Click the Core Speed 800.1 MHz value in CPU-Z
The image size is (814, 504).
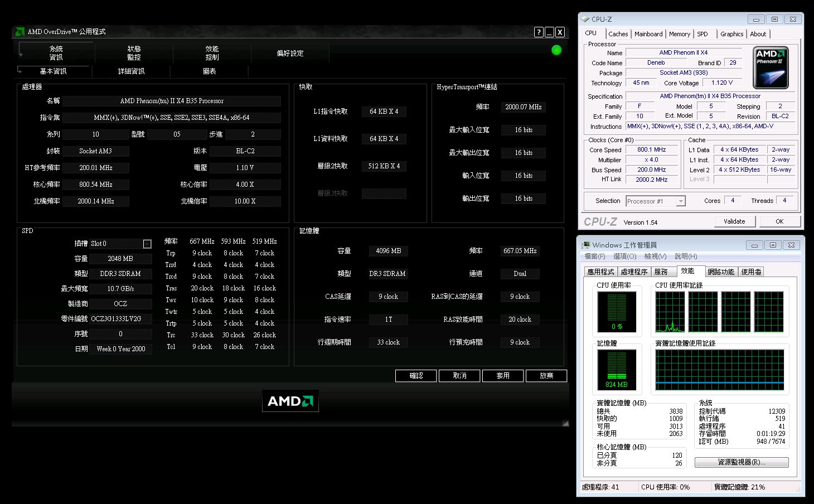(651, 149)
